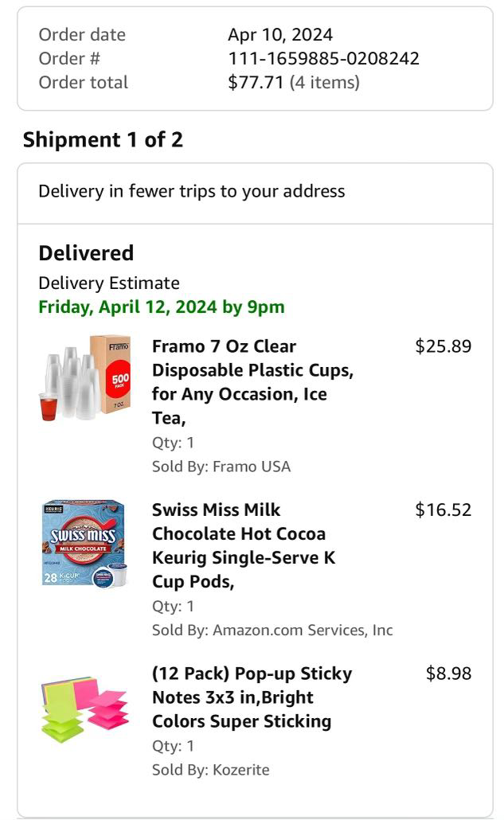Click the $25.89 price for Framo cups
The height and width of the screenshot is (820, 504).
[443, 346]
